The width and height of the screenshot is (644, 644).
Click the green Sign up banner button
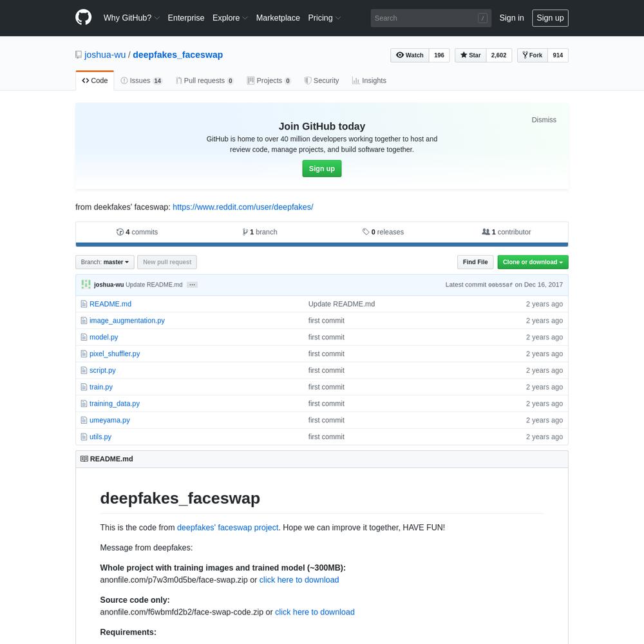pyautogui.click(x=321, y=168)
